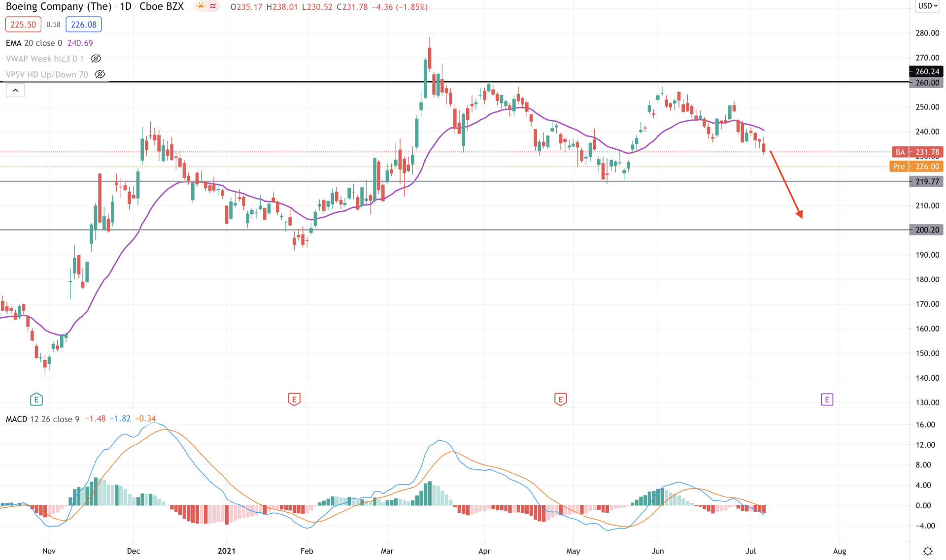Click the Boeing Company symbol title
946x560 pixels.
(59, 6)
